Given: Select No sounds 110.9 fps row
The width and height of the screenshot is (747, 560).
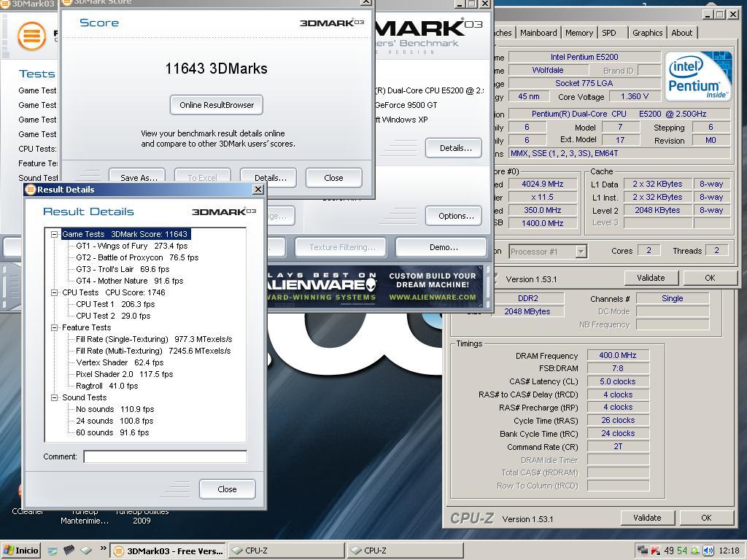Looking at the screenshot, I should pos(115,410).
